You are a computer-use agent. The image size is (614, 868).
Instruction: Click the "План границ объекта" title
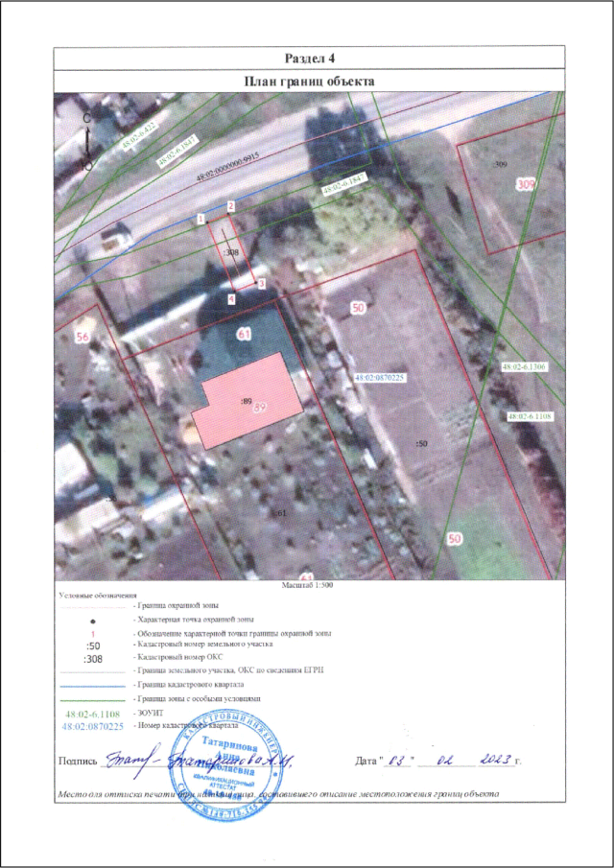(x=308, y=82)
